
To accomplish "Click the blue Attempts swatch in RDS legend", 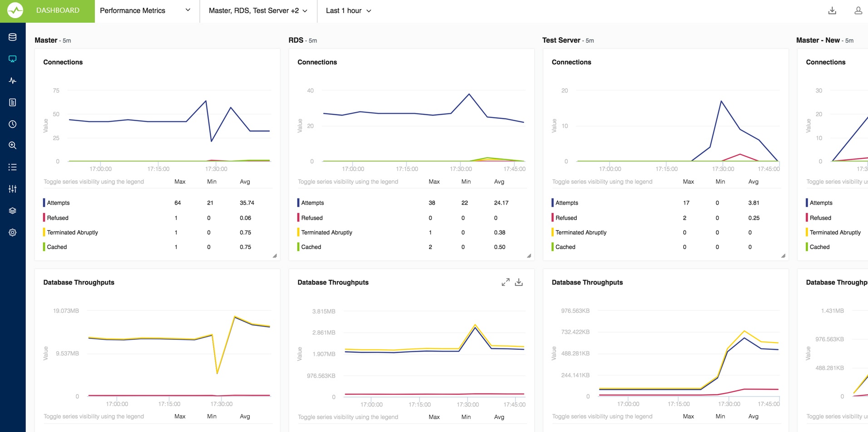I will 298,203.
